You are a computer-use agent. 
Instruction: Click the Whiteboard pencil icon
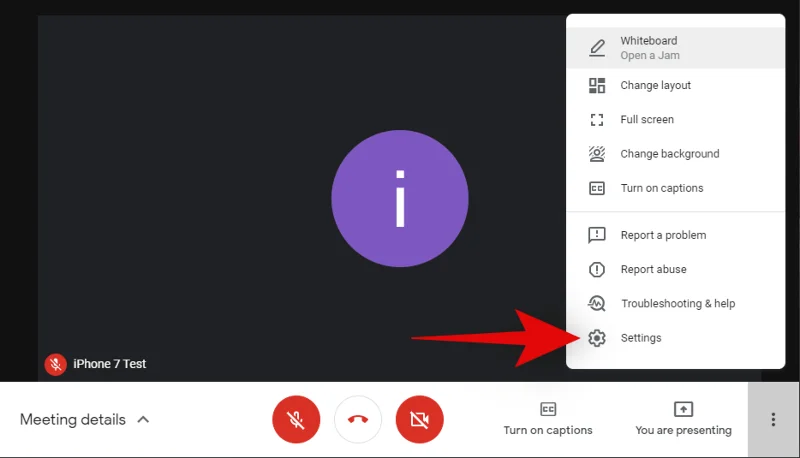click(597, 48)
